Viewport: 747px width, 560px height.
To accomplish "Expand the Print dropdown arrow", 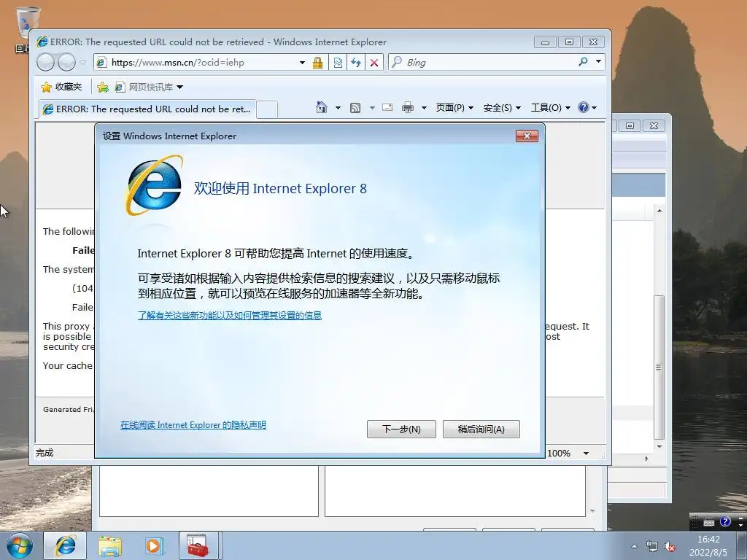I will [x=424, y=108].
